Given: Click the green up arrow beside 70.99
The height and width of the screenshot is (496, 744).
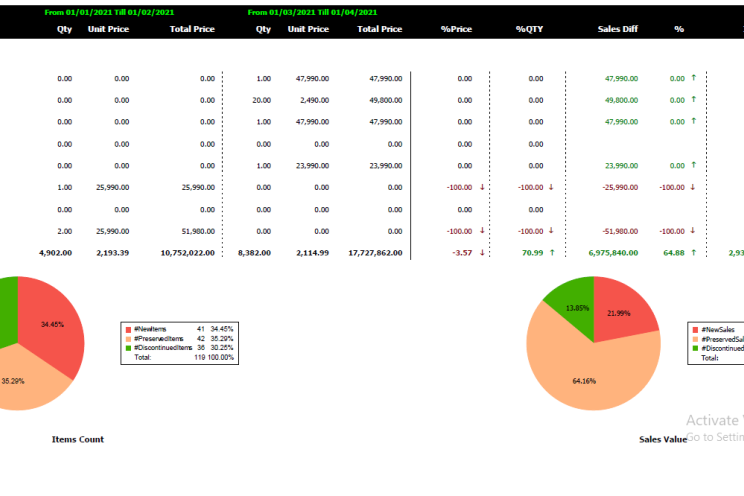Looking at the screenshot, I should (x=552, y=253).
